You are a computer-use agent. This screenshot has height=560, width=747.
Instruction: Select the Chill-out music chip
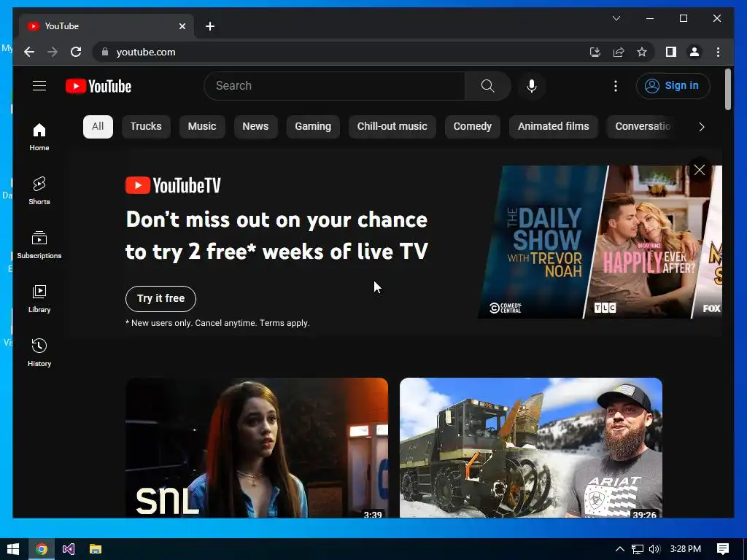point(392,127)
